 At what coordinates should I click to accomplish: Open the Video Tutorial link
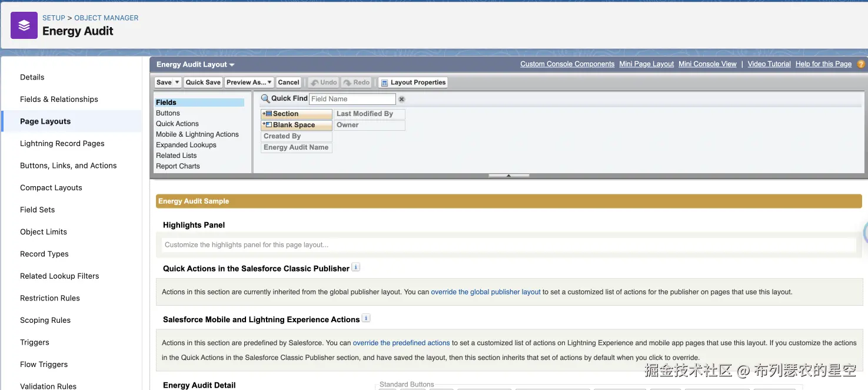769,64
